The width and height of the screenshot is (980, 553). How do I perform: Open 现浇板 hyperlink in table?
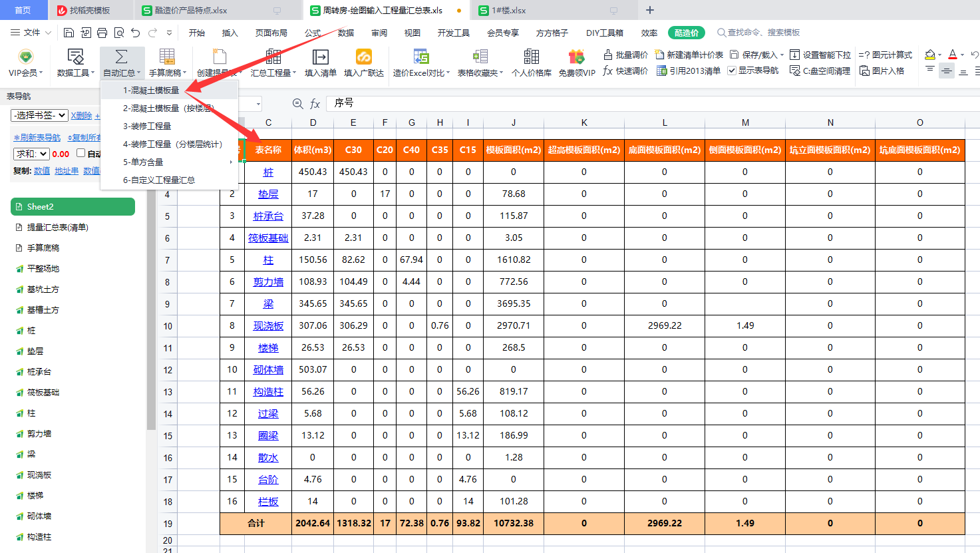(268, 325)
